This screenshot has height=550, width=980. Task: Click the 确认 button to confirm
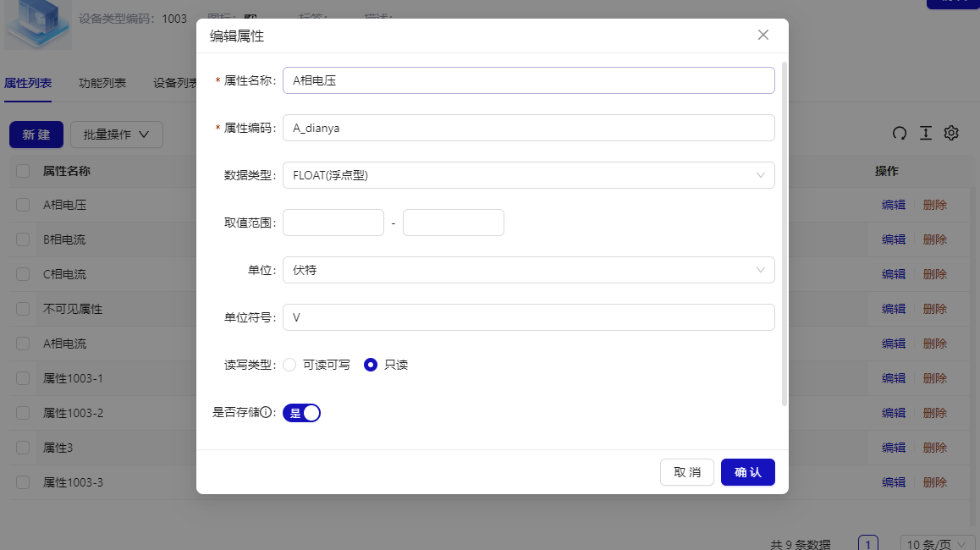pos(747,472)
